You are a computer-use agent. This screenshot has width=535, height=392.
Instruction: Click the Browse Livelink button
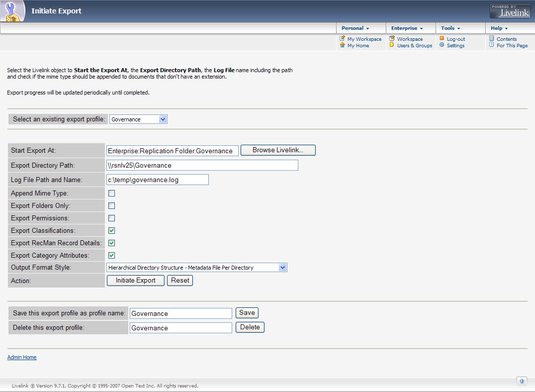(278, 150)
